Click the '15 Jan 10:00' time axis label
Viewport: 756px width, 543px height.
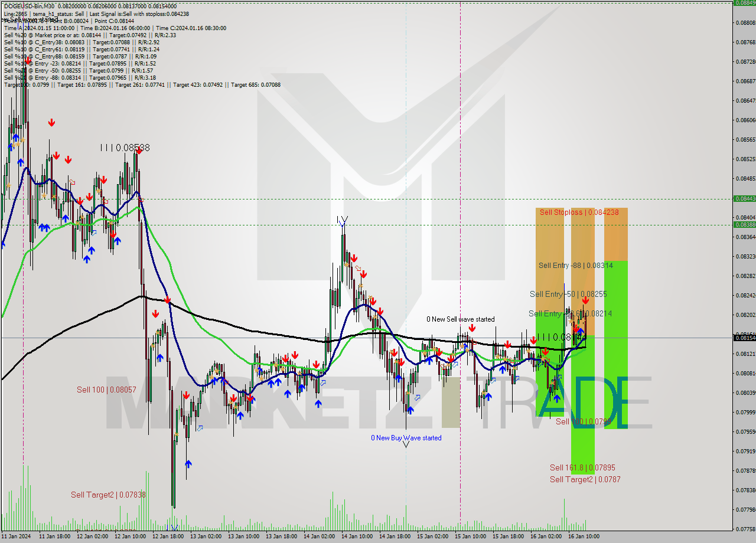(x=471, y=537)
